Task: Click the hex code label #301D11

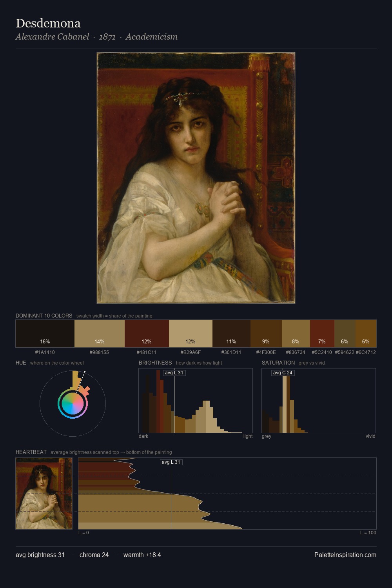Action: [231, 352]
